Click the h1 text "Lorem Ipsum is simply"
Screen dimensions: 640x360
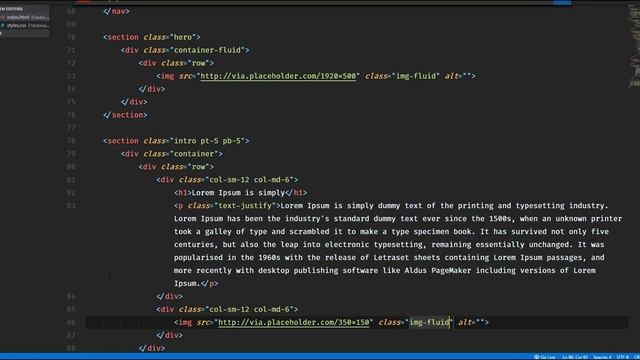(238, 193)
